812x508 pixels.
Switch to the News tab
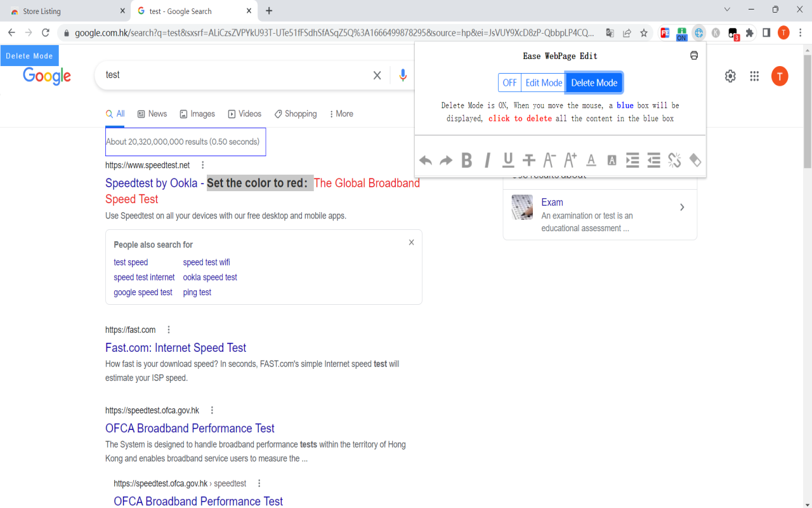(x=152, y=114)
